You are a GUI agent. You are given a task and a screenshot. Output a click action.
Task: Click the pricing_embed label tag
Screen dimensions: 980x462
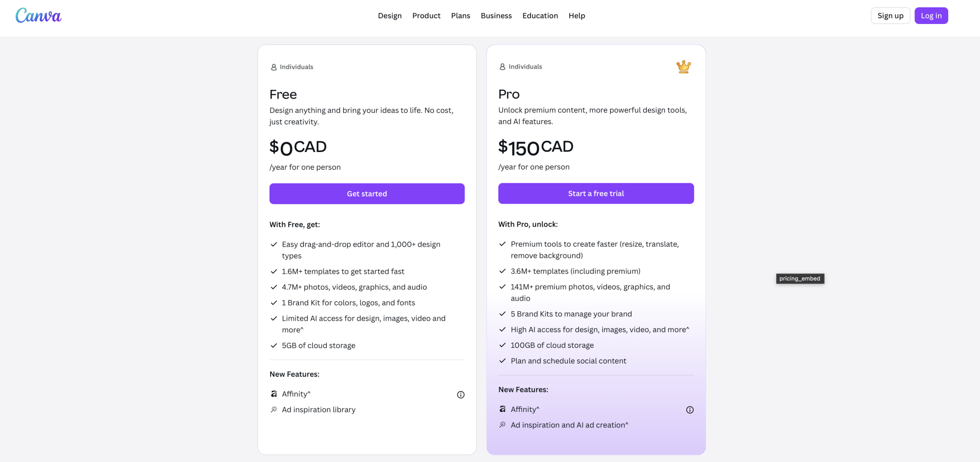(x=800, y=279)
